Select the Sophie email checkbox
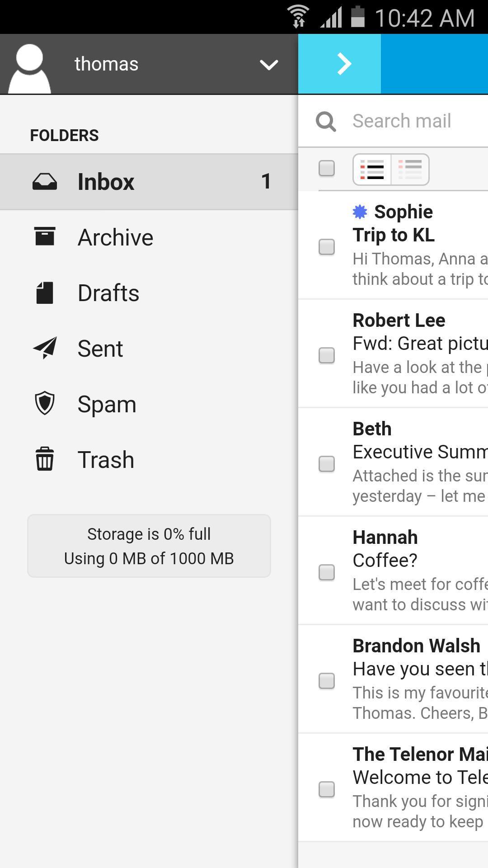The width and height of the screenshot is (488, 868). tap(327, 247)
